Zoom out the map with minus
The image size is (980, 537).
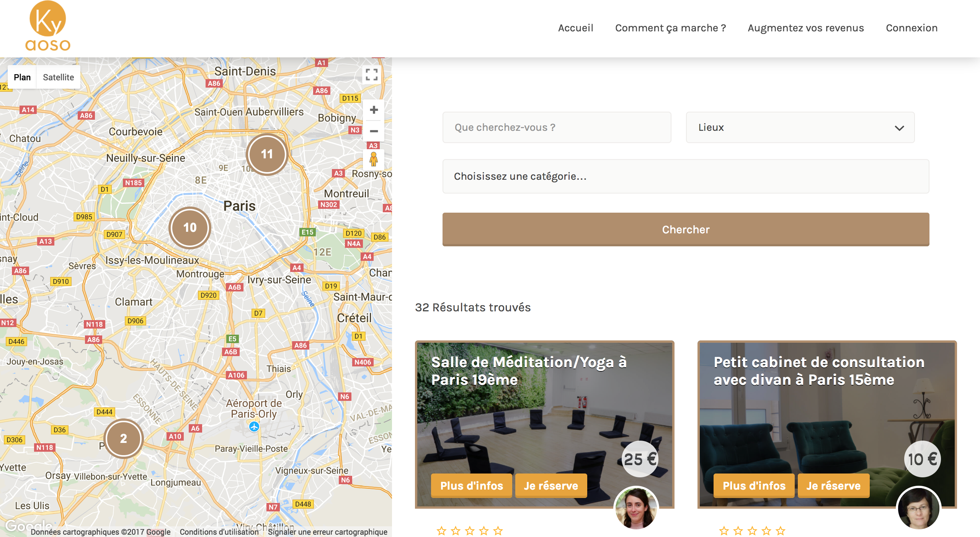point(374,131)
